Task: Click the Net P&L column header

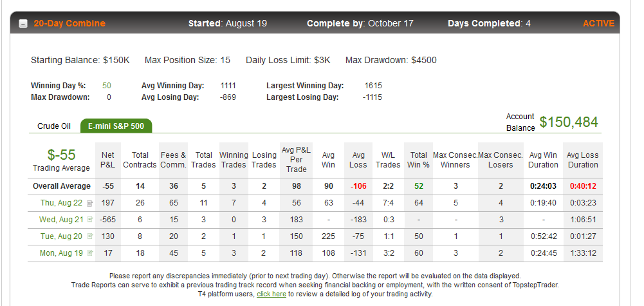Action: tap(108, 160)
